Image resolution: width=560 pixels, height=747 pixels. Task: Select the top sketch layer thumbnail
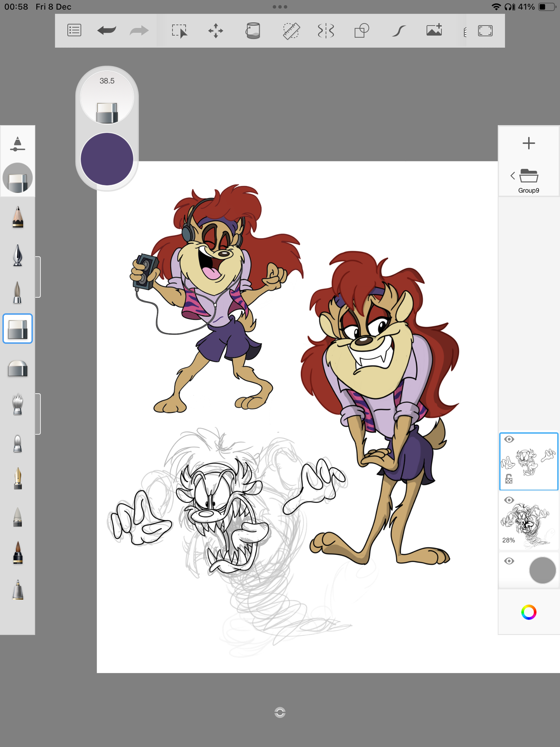point(528,461)
